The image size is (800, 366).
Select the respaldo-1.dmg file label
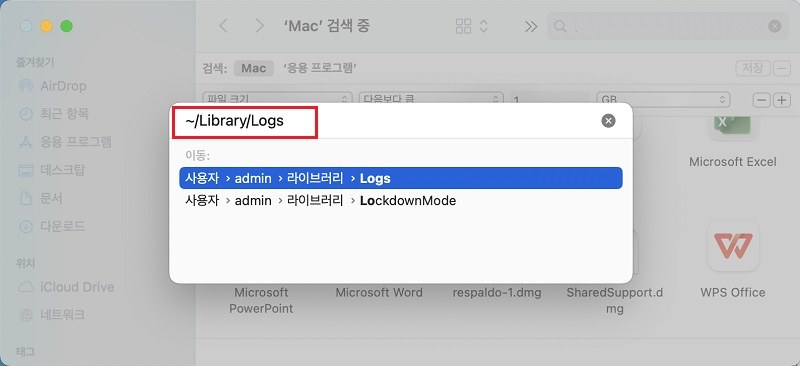click(x=497, y=292)
